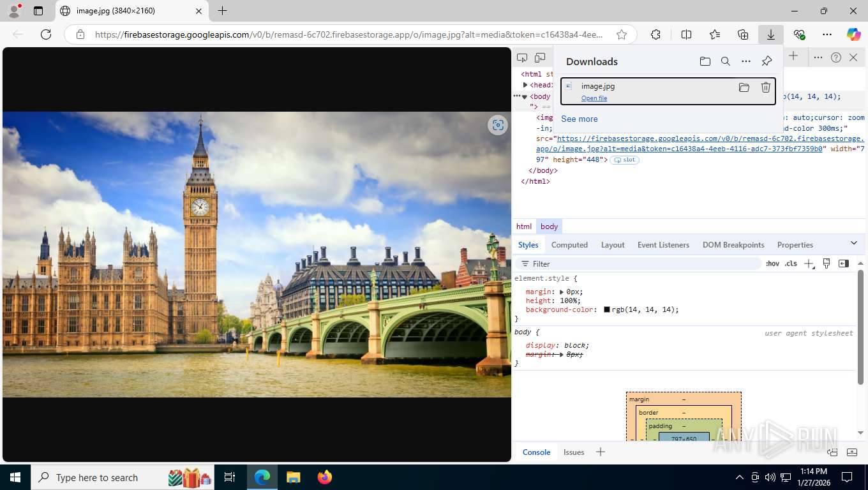
Task: Toggle the Downloads toolbar button
Action: point(771,34)
